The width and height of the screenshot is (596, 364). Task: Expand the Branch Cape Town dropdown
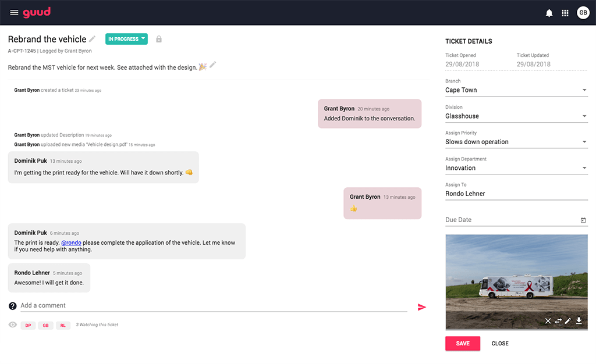click(x=516, y=90)
